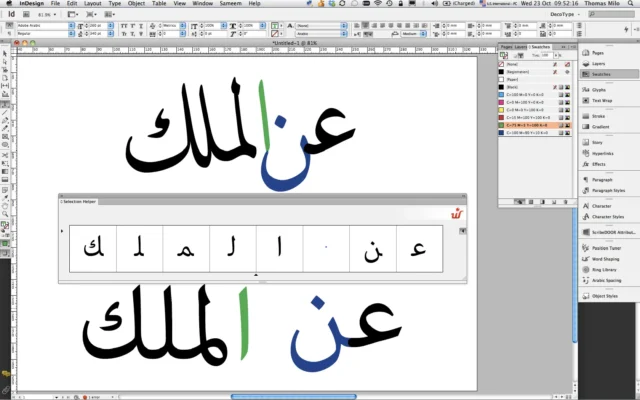Screen dimensions: 640x400
Task: Open the Position Tuner panel
Action: click(609, 248)
